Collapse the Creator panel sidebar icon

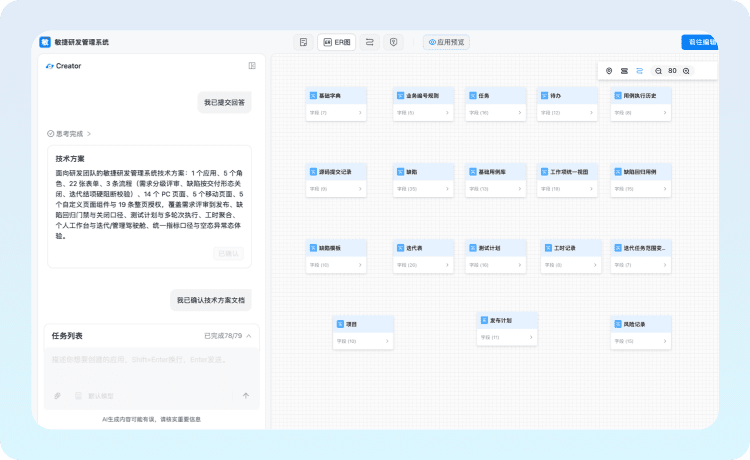click(252, 66)
